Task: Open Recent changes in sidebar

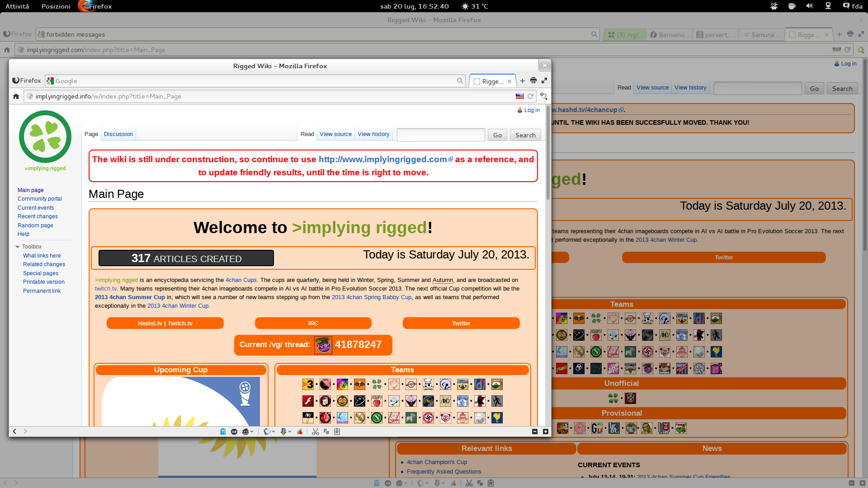Action: click(38, 216)
